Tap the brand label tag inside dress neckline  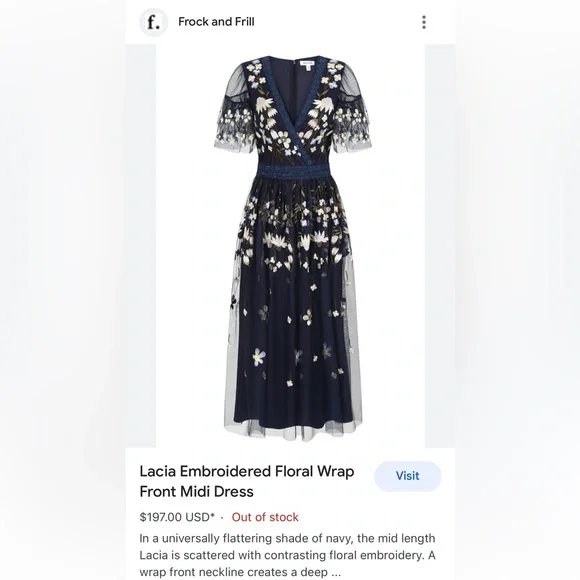point(308,64)
